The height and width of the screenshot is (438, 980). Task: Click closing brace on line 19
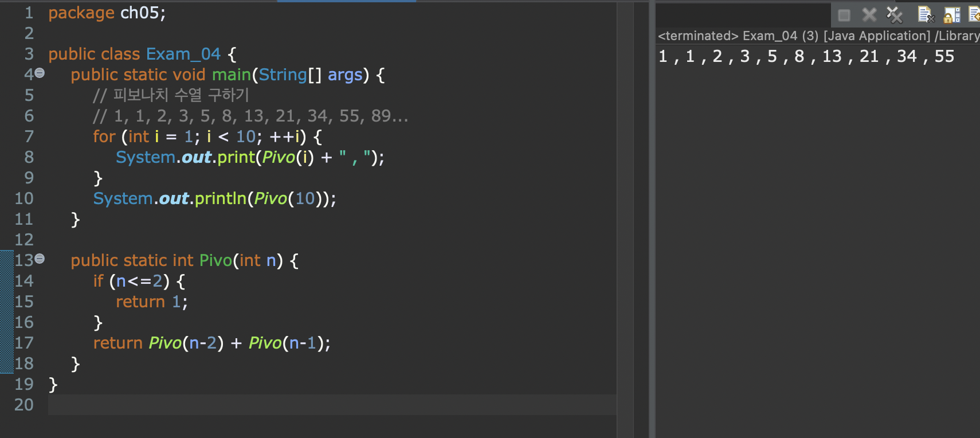point(53,384)
